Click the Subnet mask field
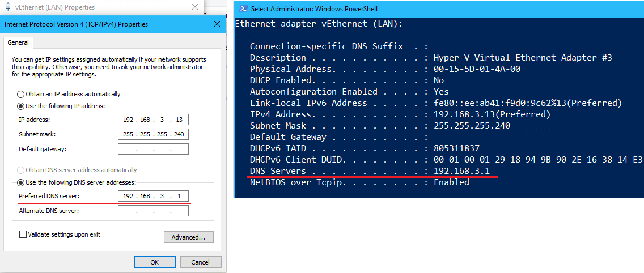 (x=153, y=134)
